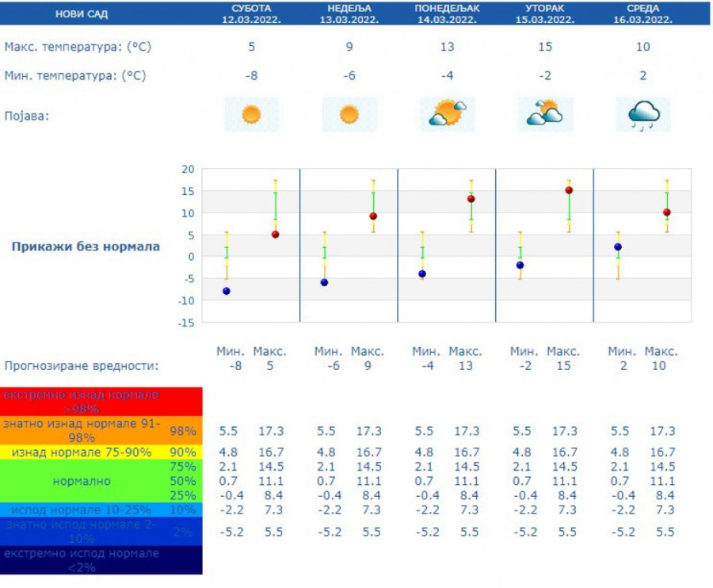The image size is (713, 588).
Task: Select the НОВИ САД header cell
Action: tap(82, 14)
